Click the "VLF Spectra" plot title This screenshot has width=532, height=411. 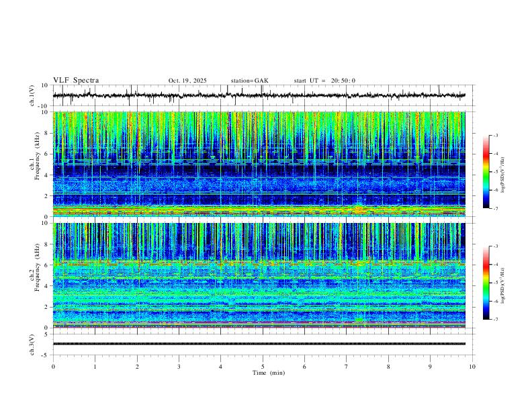pos(76,81)
